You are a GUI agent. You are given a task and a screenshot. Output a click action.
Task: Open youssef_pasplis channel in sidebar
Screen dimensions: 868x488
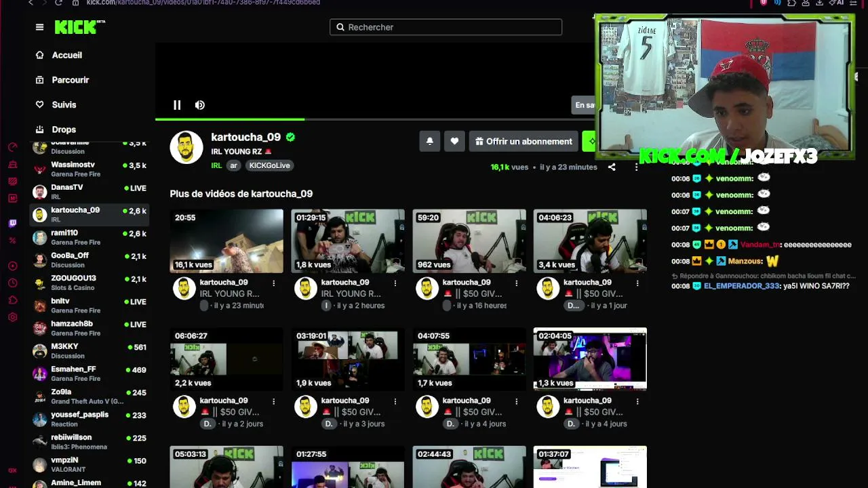[90, 419]
